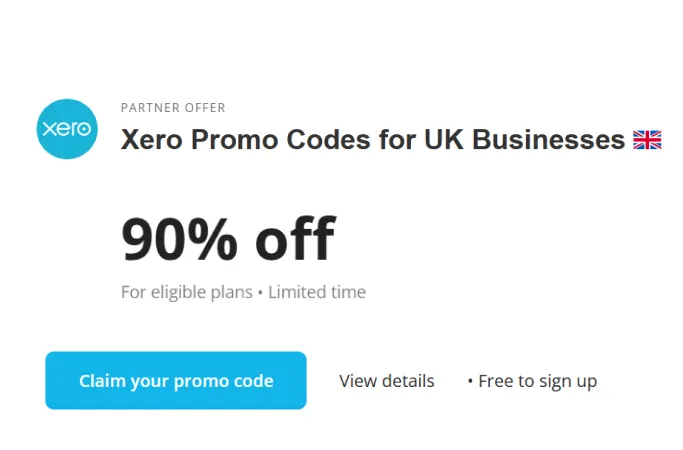This screenshot has height=450, width=683.
Task: Open the View details link
Action: (x=386, y=381)
